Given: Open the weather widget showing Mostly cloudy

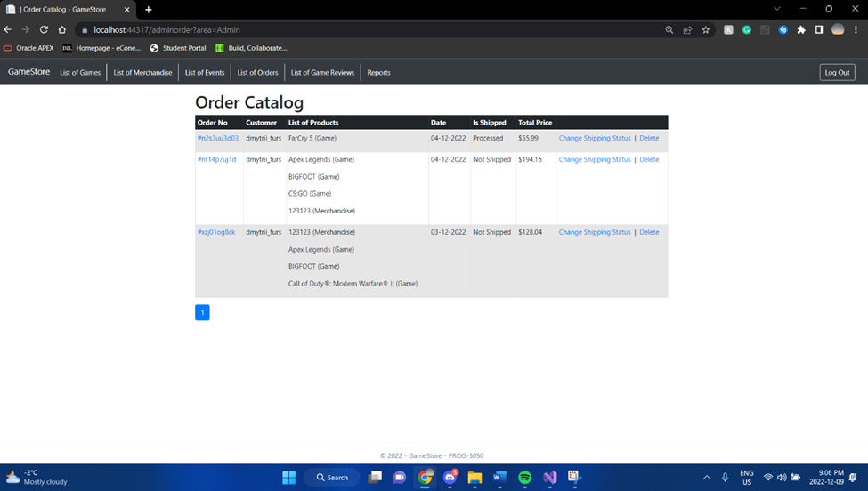Looking at the screenshot, I should click(x=37, y=477).
